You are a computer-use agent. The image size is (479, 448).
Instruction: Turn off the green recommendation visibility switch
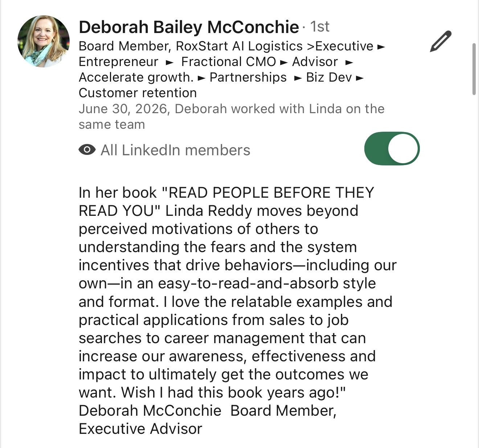[x=392, y=148]
